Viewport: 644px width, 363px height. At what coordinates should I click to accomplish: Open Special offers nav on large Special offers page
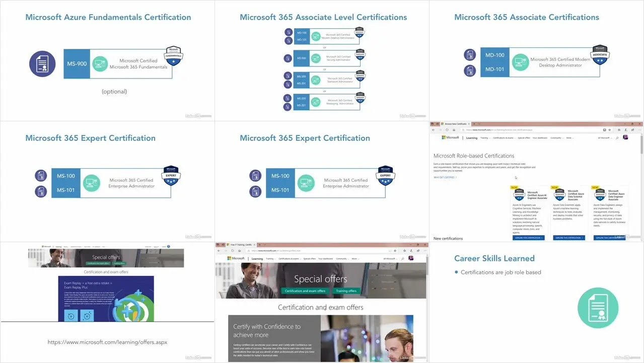[310, 259]
